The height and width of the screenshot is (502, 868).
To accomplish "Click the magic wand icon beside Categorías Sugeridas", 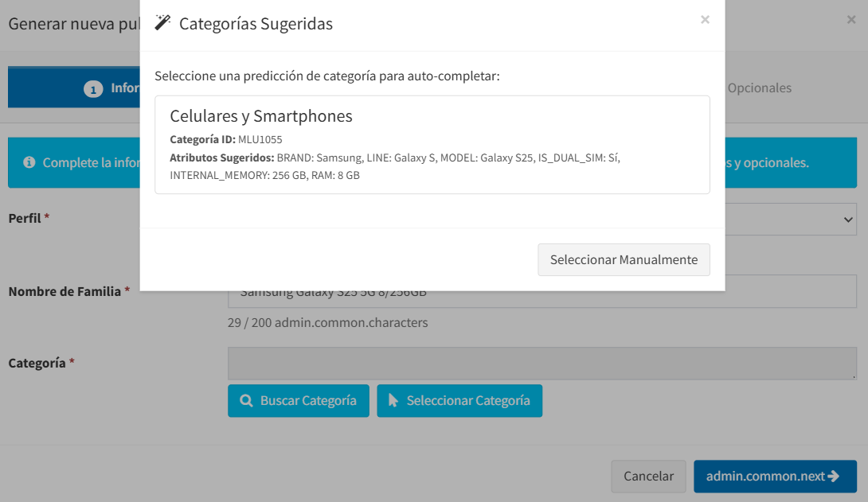I will click(162, 22).
